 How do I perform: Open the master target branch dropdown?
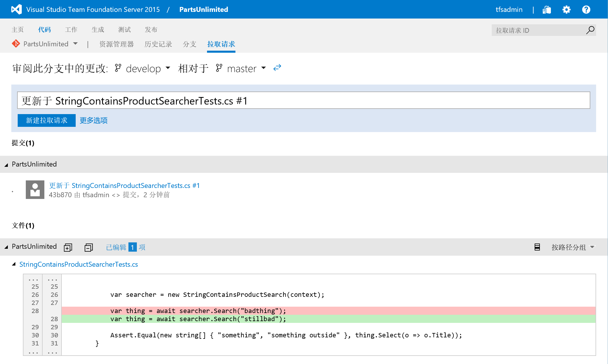[264, 68]
